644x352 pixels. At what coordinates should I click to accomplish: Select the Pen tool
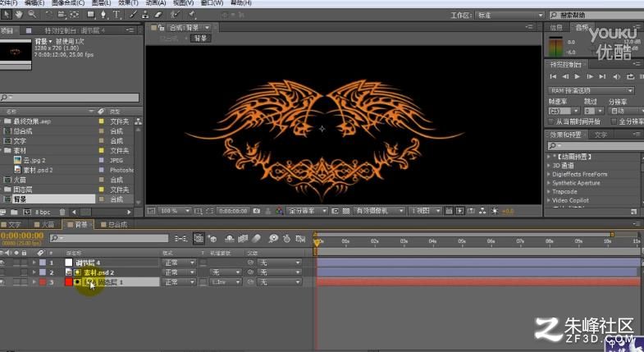pyautogui.click(x=104, y=15)
